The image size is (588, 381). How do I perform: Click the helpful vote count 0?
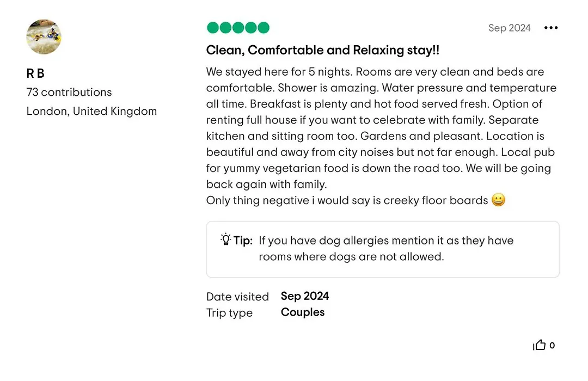[x=552, y=345]
